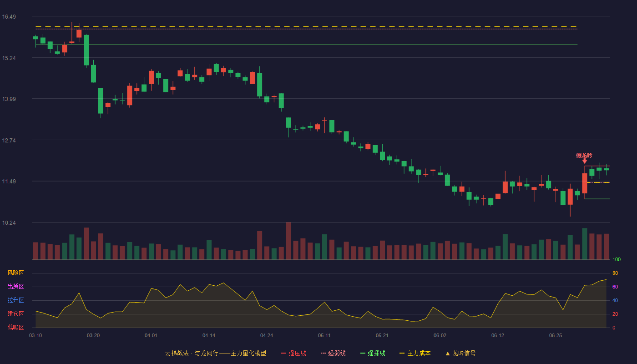Toggle the 强弱线 legend entry
637x364 pixels.
[333, 353]
